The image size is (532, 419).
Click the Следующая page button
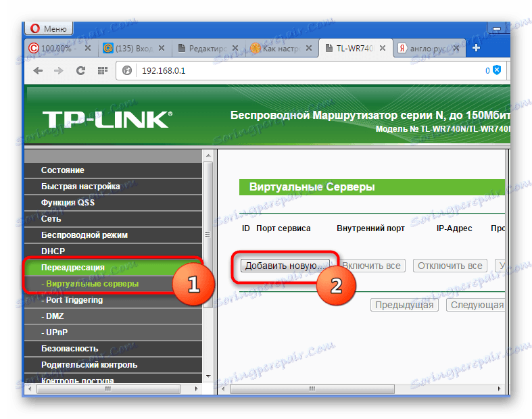(477, 305)
